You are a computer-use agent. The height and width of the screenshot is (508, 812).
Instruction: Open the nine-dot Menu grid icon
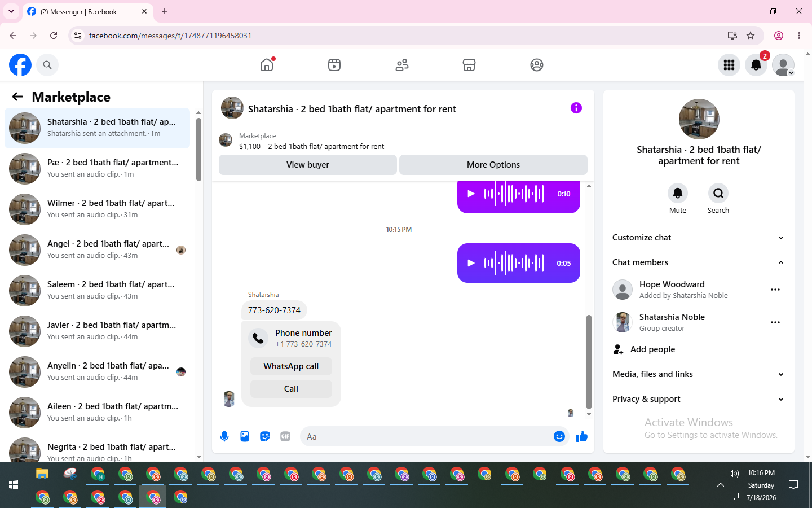[729, 65]
